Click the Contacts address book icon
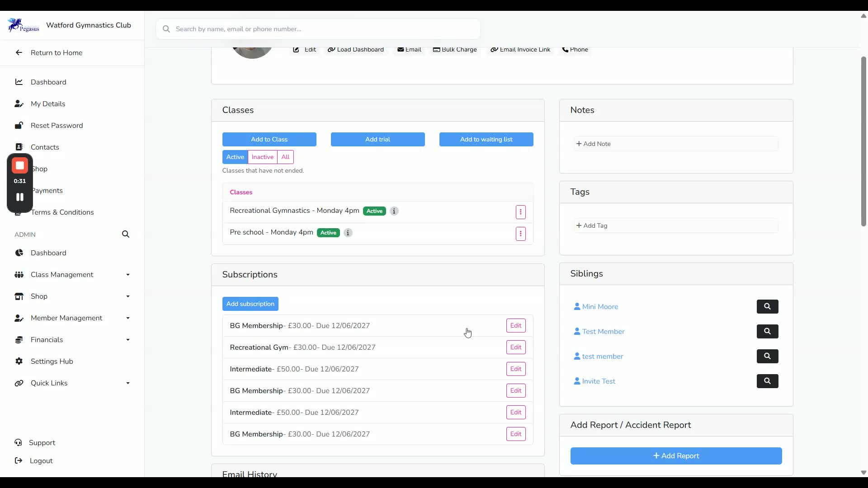Screen dimensions: 868x488 pos(19,147)
